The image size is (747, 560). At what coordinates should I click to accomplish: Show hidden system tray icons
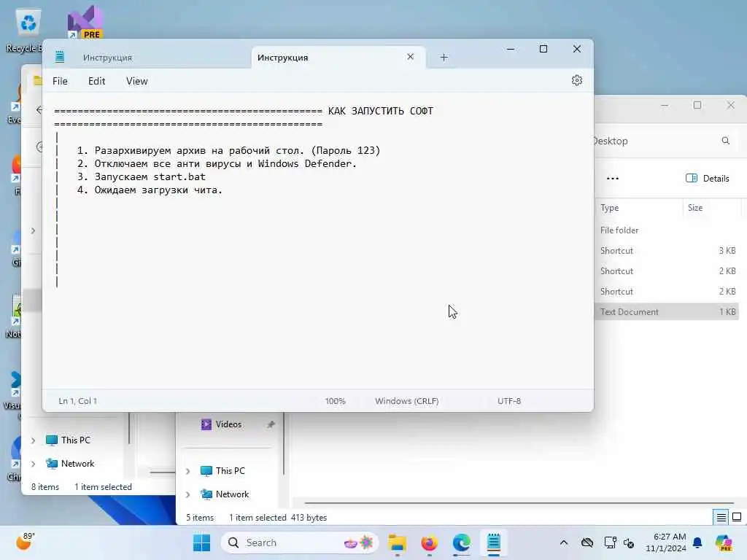tap(564, 542)
